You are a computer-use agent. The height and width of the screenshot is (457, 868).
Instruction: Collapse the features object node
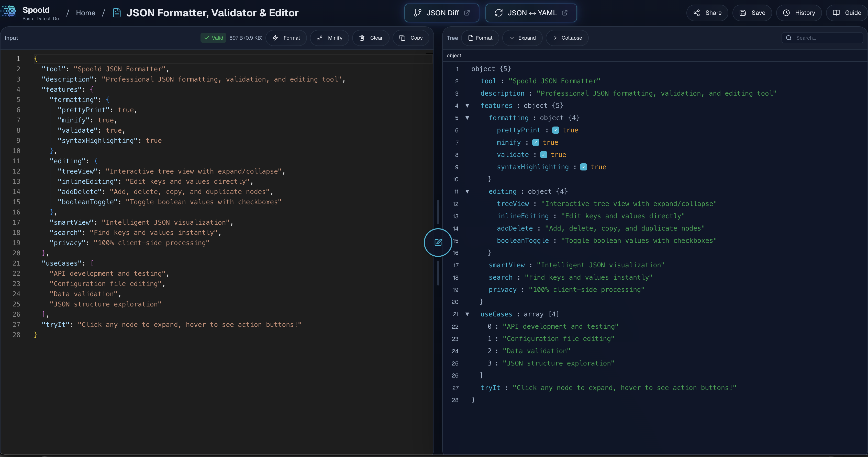[x=467, y=106]
